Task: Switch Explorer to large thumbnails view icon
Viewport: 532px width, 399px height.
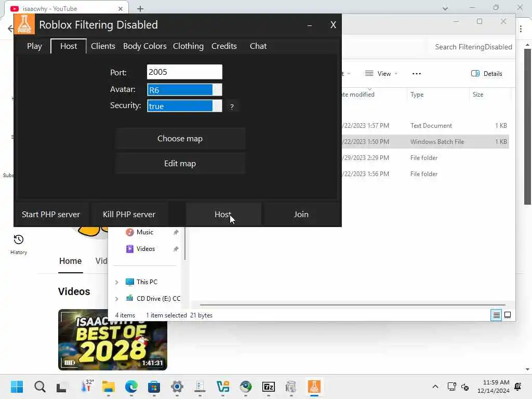Action: (x=508, y=315)
